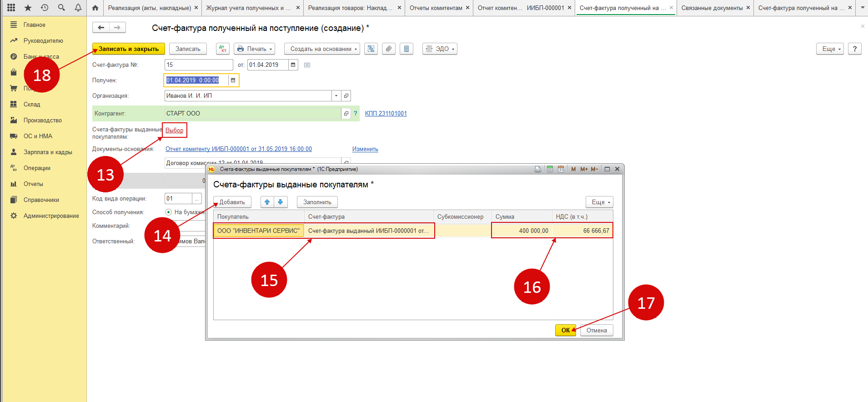Click the question mark next to Контрагент
This screenshot has height=402, width=868.
click(x=356, y=113)
